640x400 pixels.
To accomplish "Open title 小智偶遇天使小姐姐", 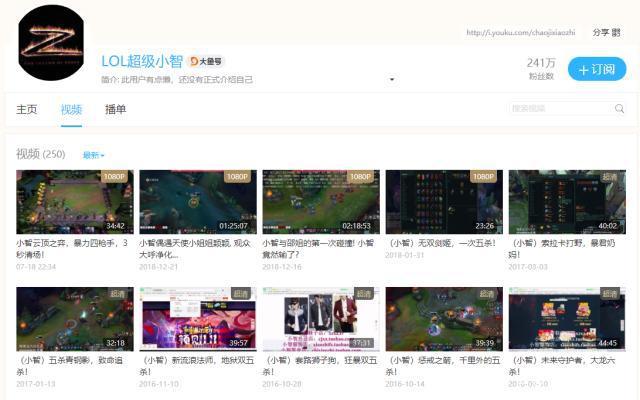I will (195, 249).
